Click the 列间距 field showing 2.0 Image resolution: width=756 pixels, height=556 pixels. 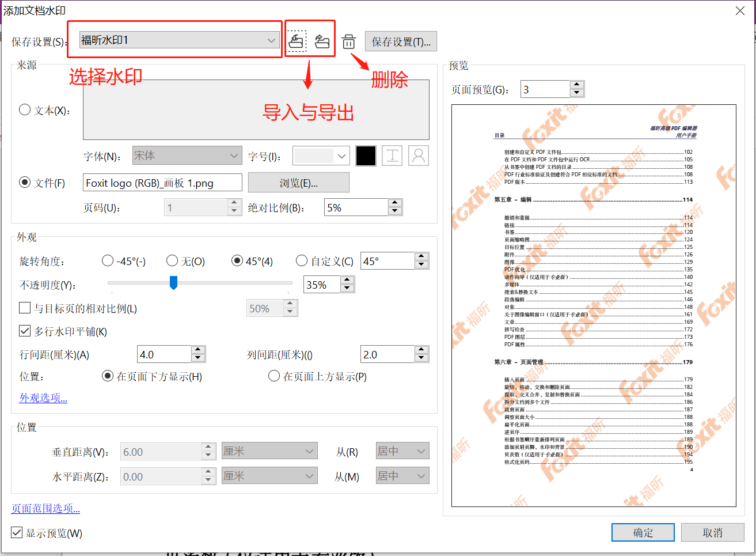(x=388, y=354)
